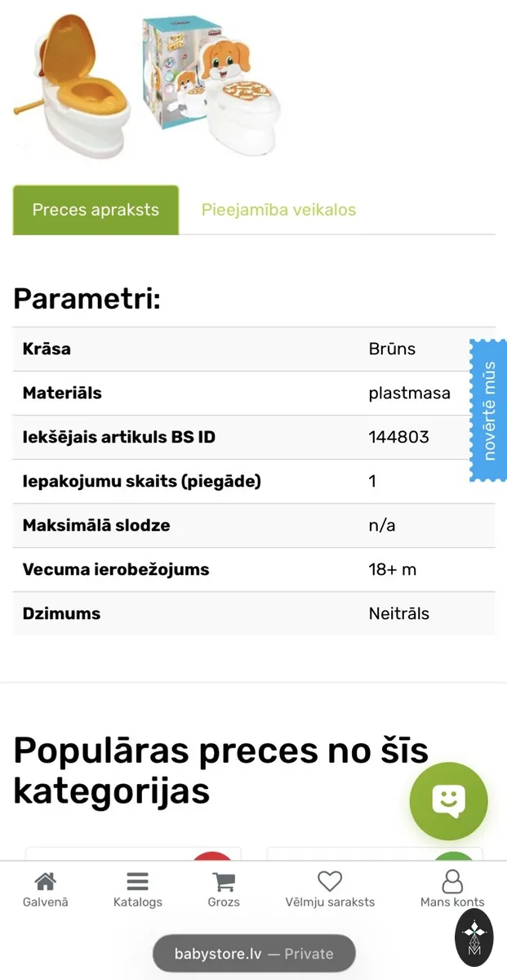Click the novērtē mūs feedback ribbon
507x980 pixels.
[x=488, y=411]
